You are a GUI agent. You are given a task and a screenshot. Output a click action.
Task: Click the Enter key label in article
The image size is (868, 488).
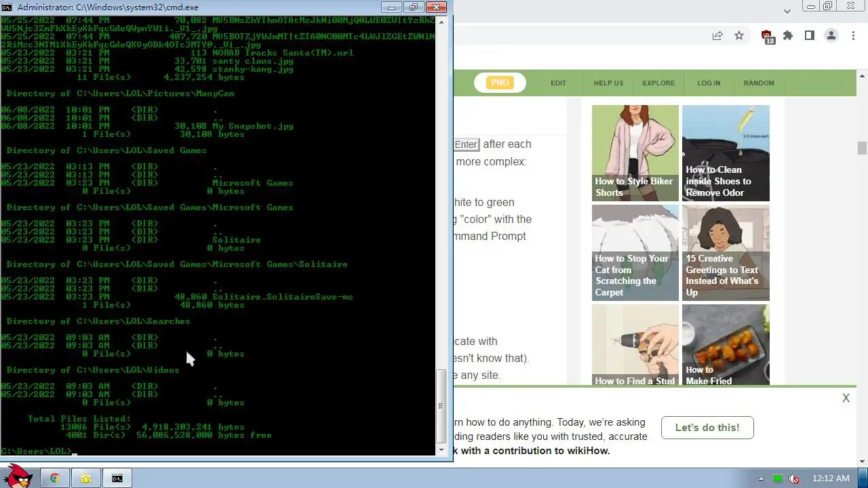(x=466, y=144)
